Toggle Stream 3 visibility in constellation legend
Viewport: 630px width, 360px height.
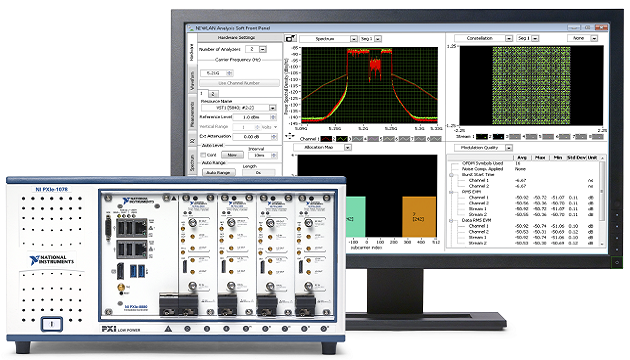pos(515,137)
